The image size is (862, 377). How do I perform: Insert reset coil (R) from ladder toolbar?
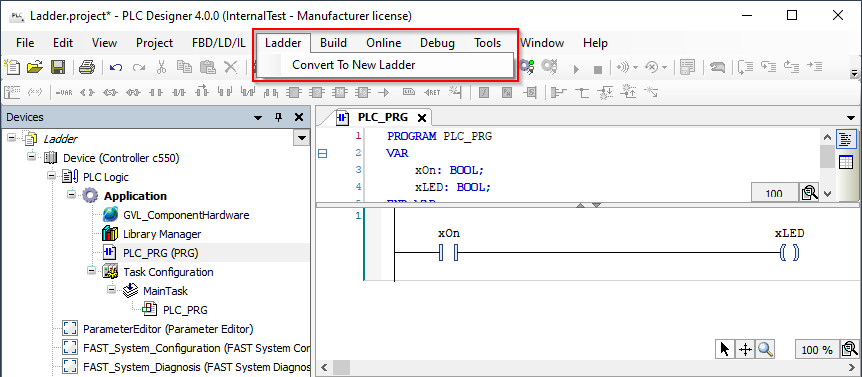click(x=133, y=93)
